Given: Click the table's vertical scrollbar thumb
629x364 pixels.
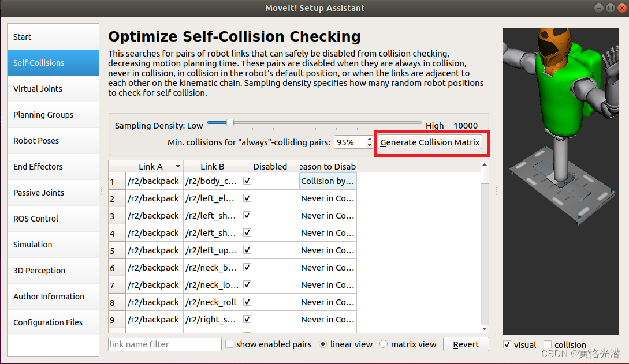Looking at the screenshot, I should [x=485, y=176].
